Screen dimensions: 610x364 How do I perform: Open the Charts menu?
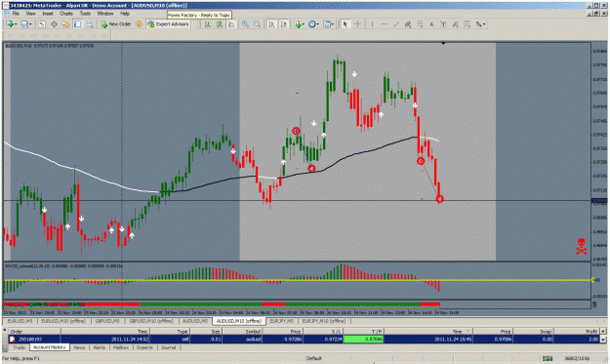coord(66,14)
